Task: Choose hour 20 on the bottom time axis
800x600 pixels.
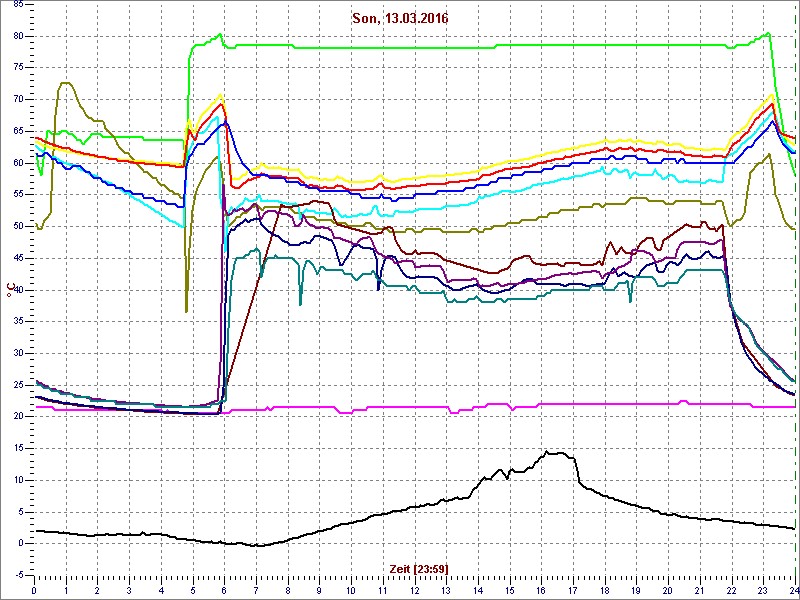Action: pos(668,591)
